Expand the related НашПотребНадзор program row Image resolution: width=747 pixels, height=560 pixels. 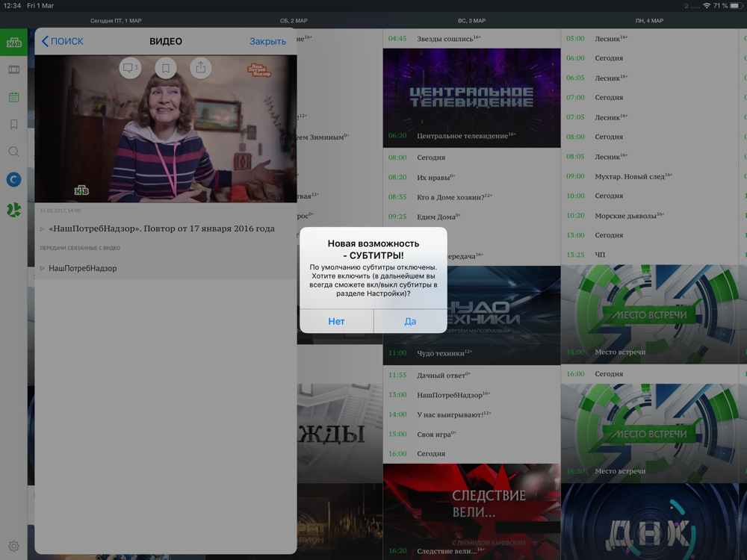[166, 268]
